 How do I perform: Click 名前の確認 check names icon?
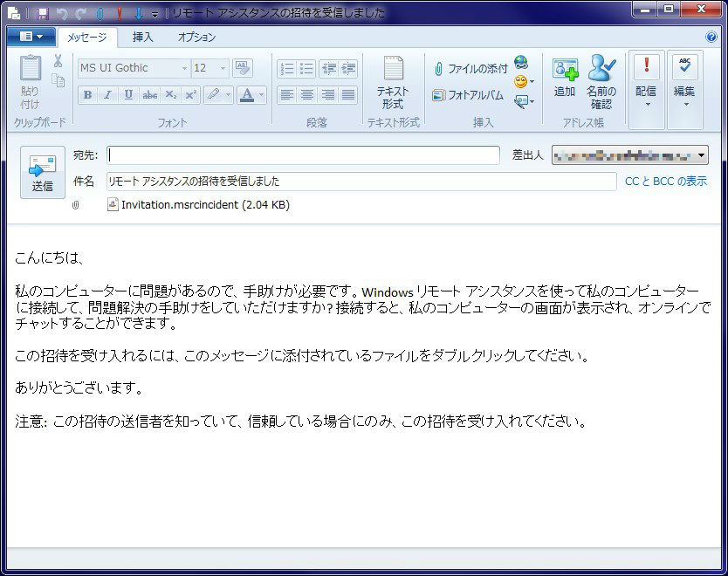click(601, 79)
